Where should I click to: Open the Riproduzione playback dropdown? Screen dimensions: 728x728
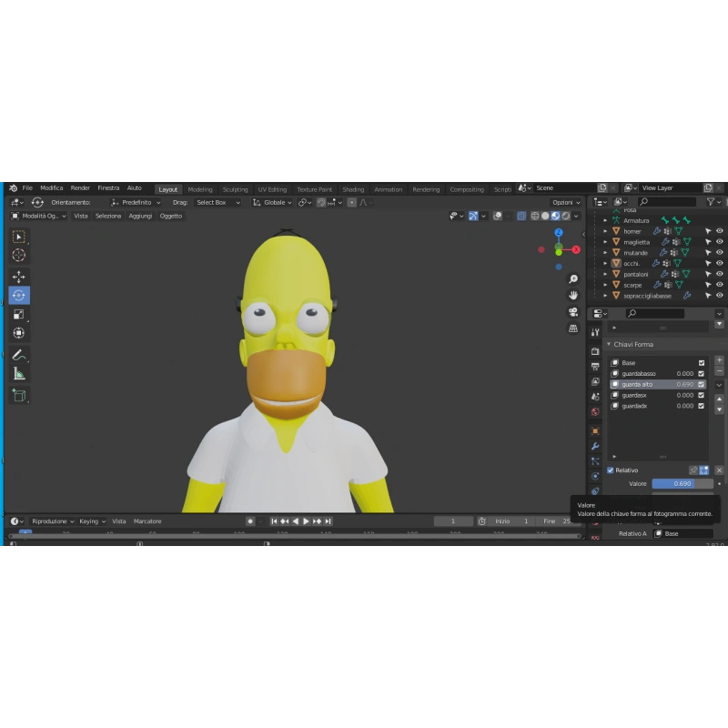click(x=53, y=521)
